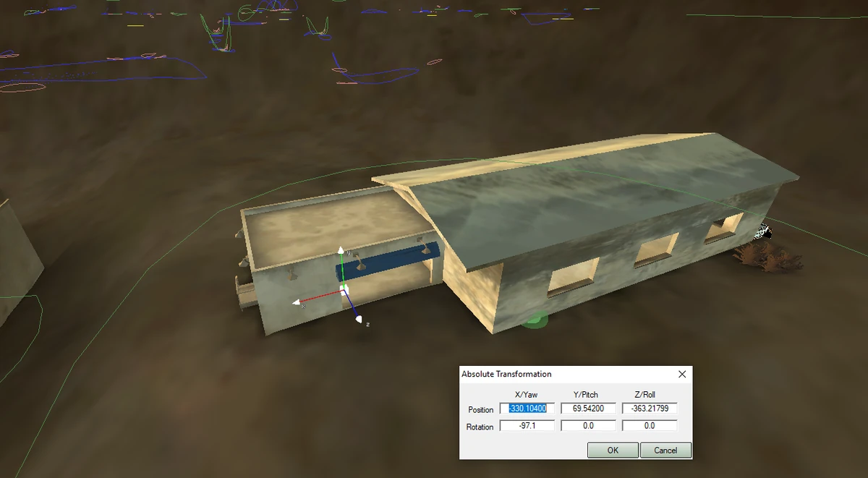The height and width of the screenshot is (478, 868).
Task: Click the Z/Roll position field showing -363.21799
Action: click(649, 408)
